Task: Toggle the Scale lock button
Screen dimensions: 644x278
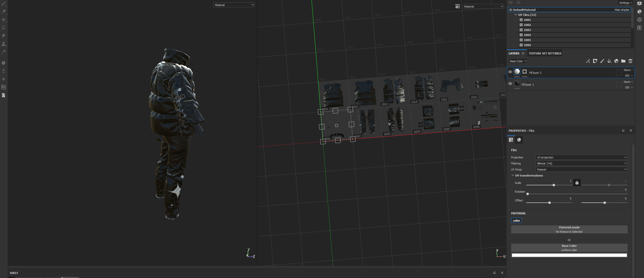Action: point(577,183)
